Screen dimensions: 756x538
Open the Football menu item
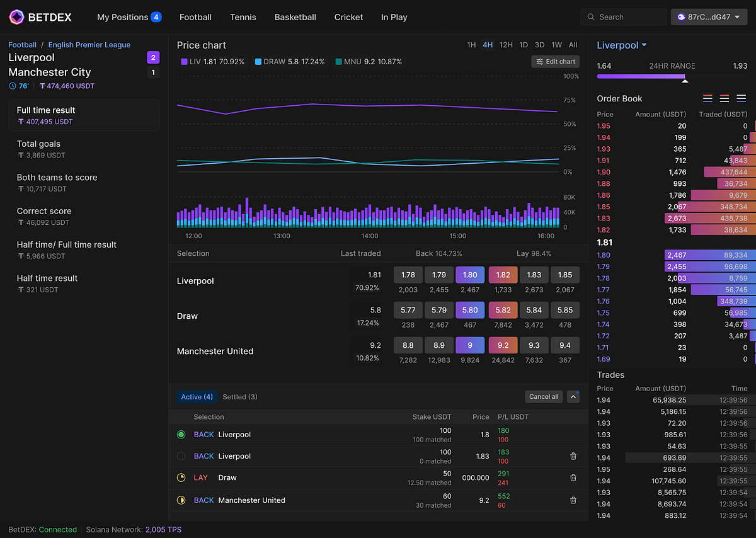(195, 17)
